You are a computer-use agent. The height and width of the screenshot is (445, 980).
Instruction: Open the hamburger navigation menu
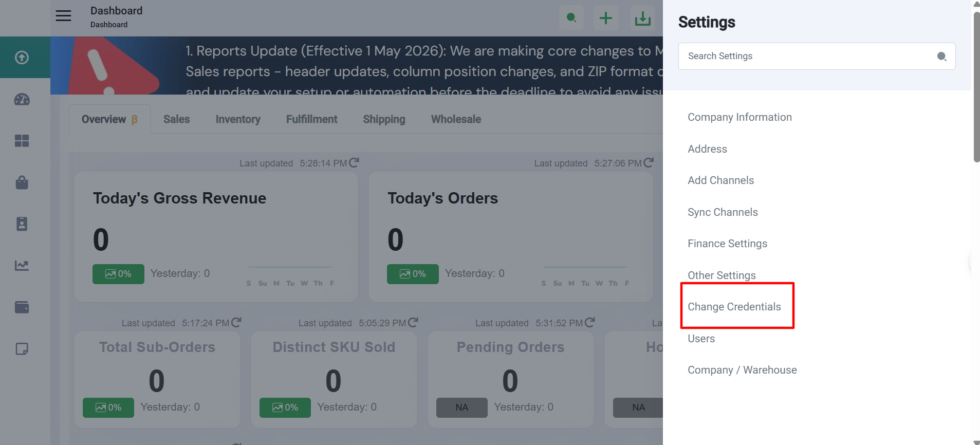(63, 16)
